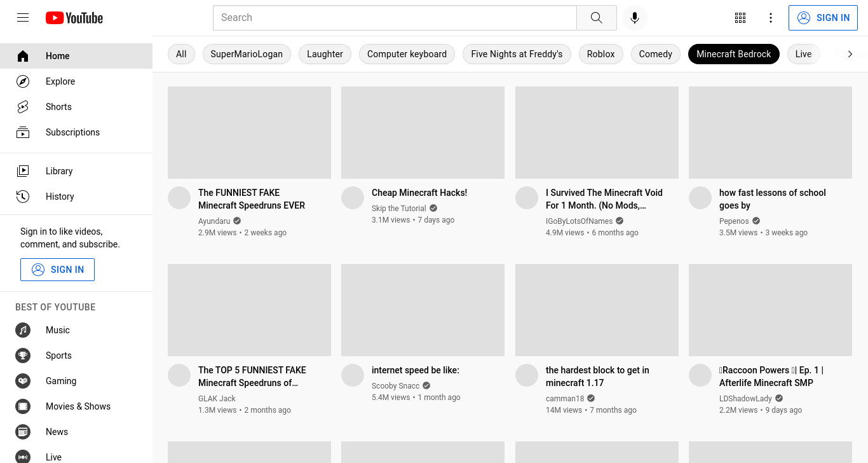Open History from the sidebar
This screenshot has height=463, width=868.
[x=76, y=197]
